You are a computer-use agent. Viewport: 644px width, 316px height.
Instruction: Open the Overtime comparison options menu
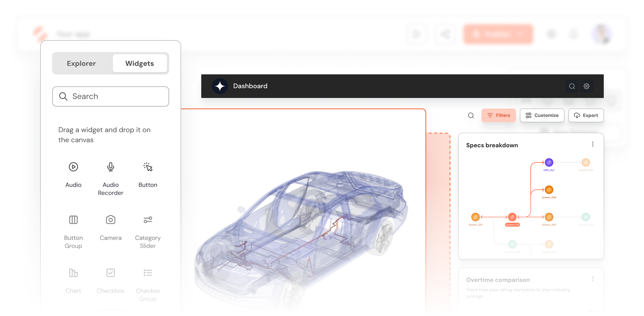[x=593, y=279]
